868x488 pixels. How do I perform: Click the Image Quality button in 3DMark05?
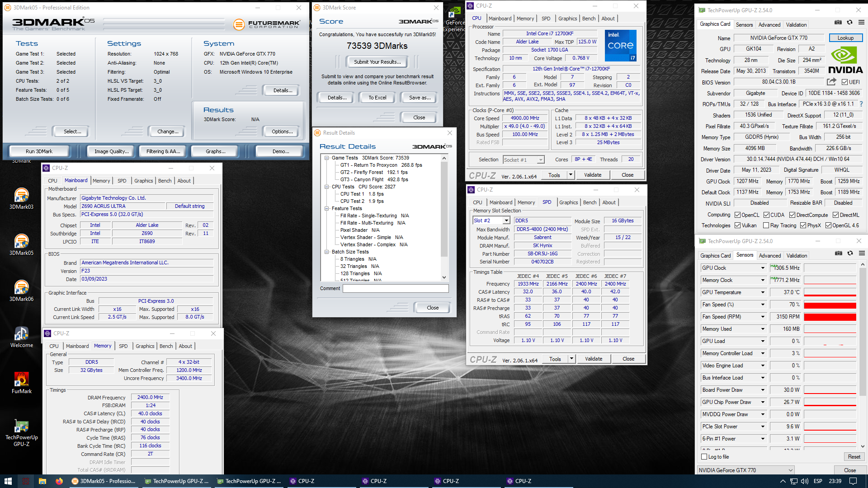pyautogui.click(x=111, y=151)
